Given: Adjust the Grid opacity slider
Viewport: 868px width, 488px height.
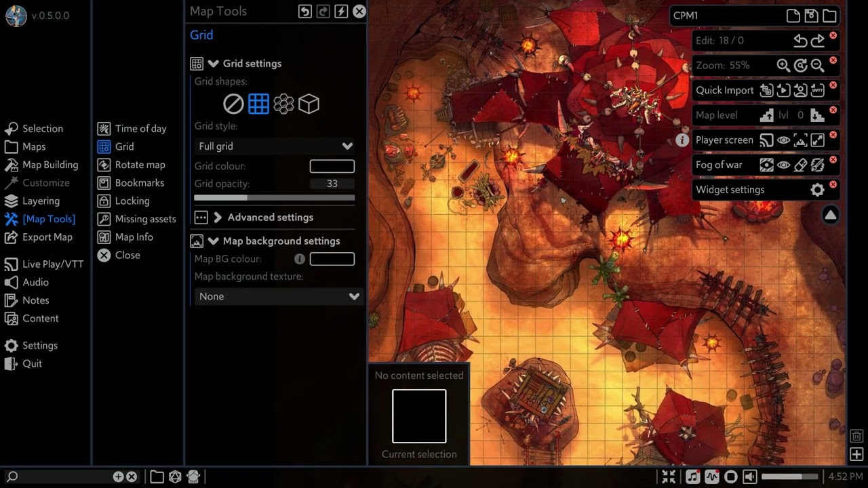Looking at the screenshot, I should coord(275,198).
